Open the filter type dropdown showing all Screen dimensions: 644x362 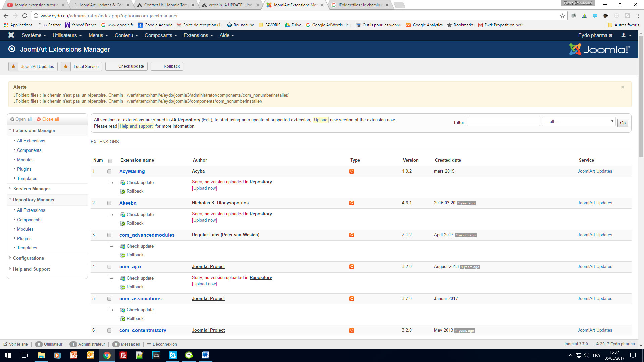tap(579, 121)
